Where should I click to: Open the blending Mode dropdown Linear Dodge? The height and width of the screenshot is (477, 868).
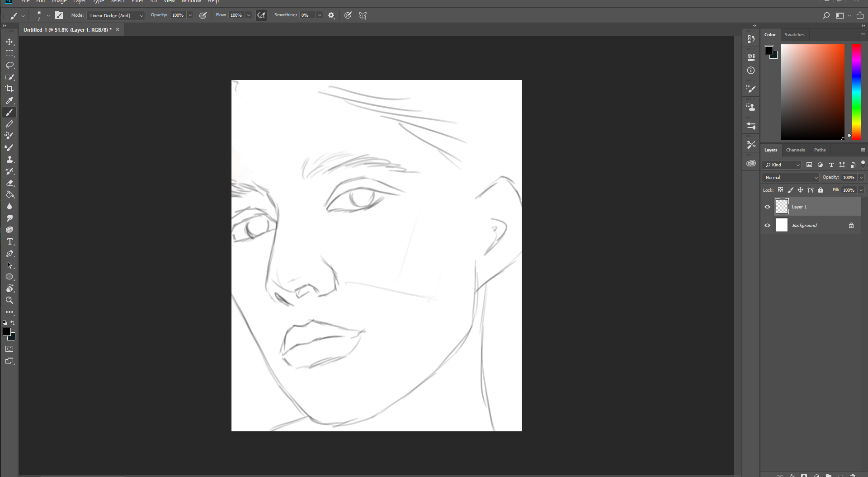116,15
